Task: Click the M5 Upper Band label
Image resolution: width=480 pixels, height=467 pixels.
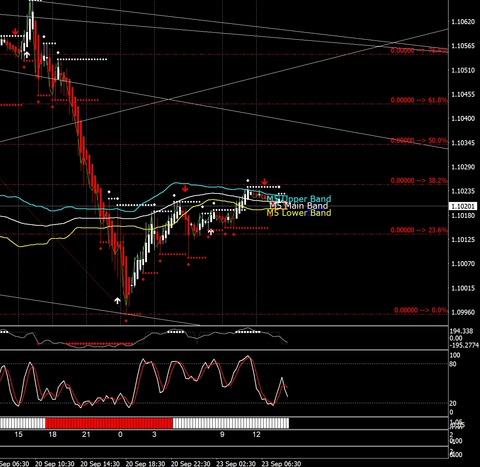Action: click(x=299, y=199)
